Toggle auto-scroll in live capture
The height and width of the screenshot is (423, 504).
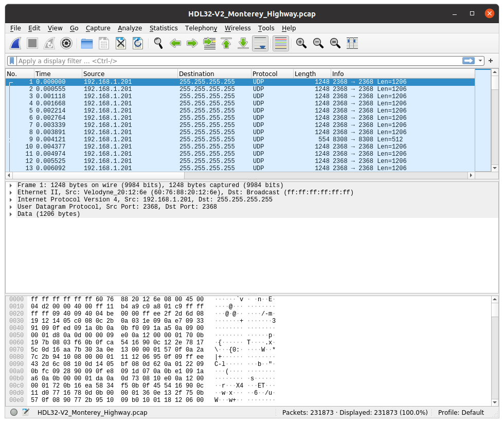[x=260, y=43]
